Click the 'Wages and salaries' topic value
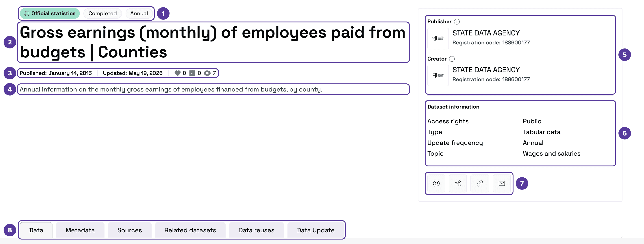 pyautogui.click(x=551, y=153)
